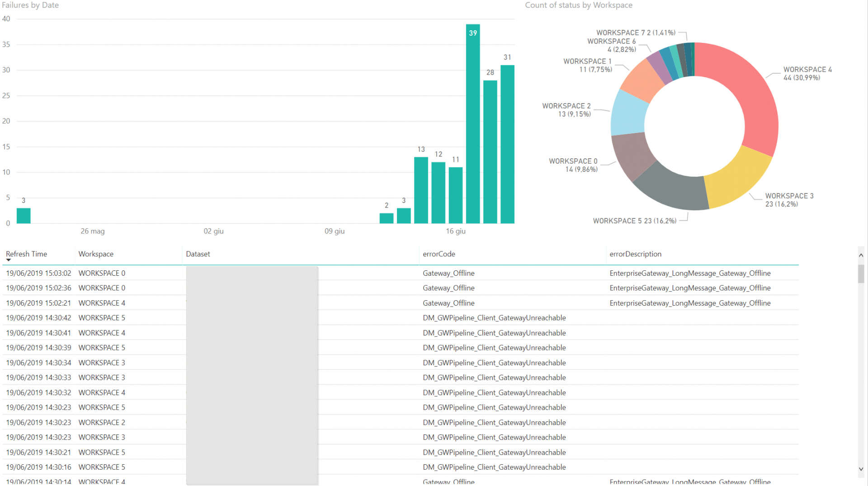The width and height of the screenshot is (868, 486).
Task: Select the table row timed 19/06/2019 15:03:02
Action: pos(38,273)
